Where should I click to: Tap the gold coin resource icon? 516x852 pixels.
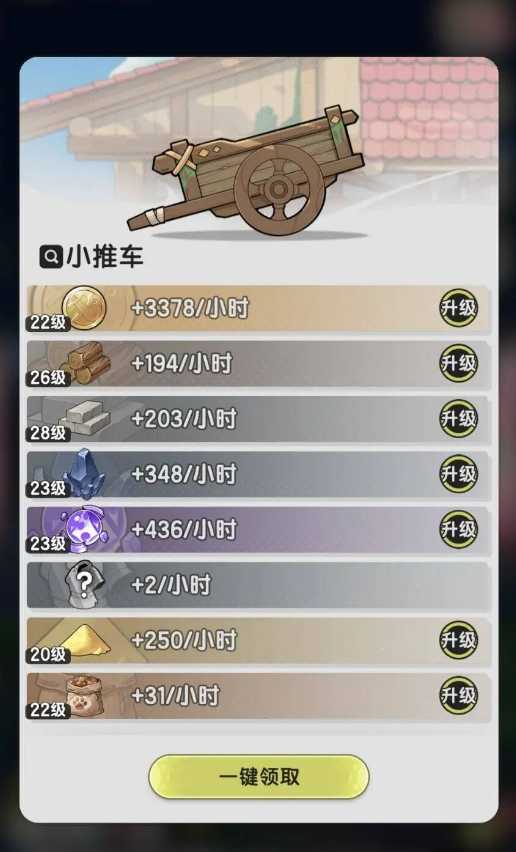[84, 308]
